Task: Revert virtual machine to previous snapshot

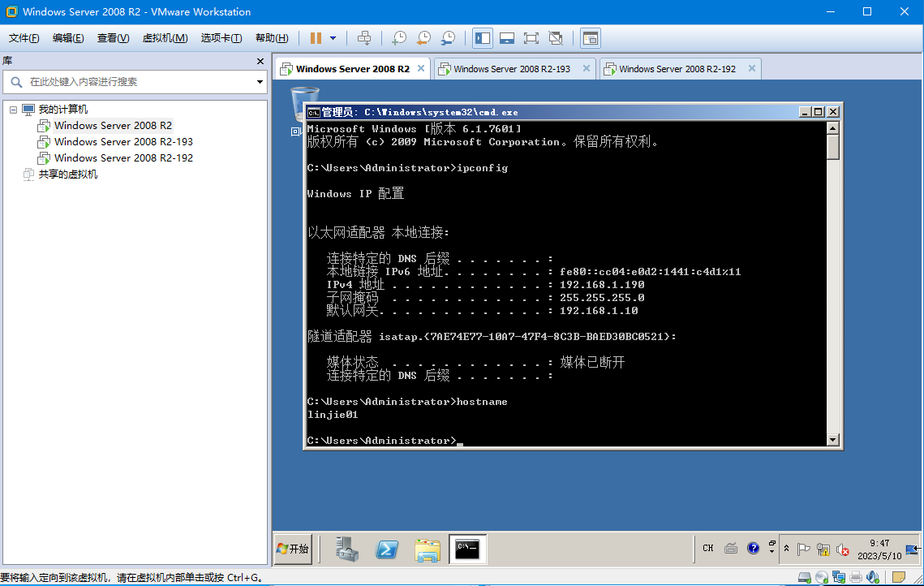Action: click(423, 38)
